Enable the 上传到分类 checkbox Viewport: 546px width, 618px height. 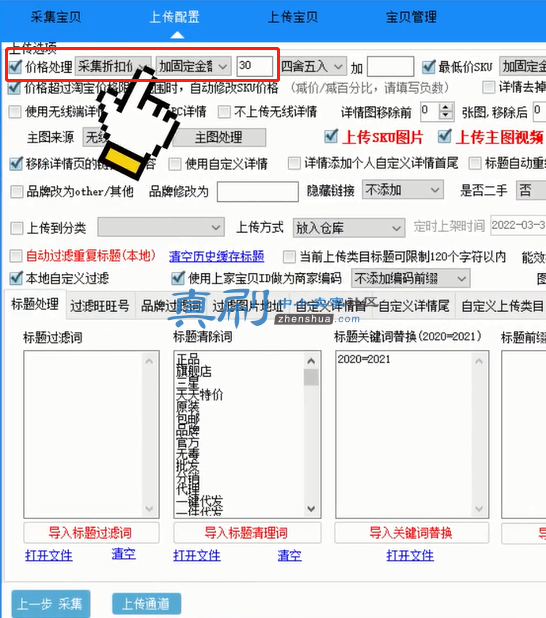17,228
